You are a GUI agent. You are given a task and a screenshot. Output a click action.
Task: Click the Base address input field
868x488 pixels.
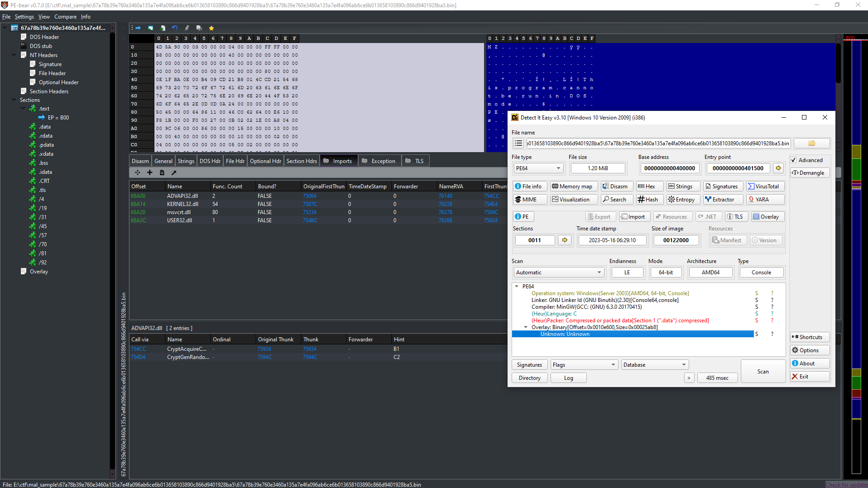coord(669,168)
